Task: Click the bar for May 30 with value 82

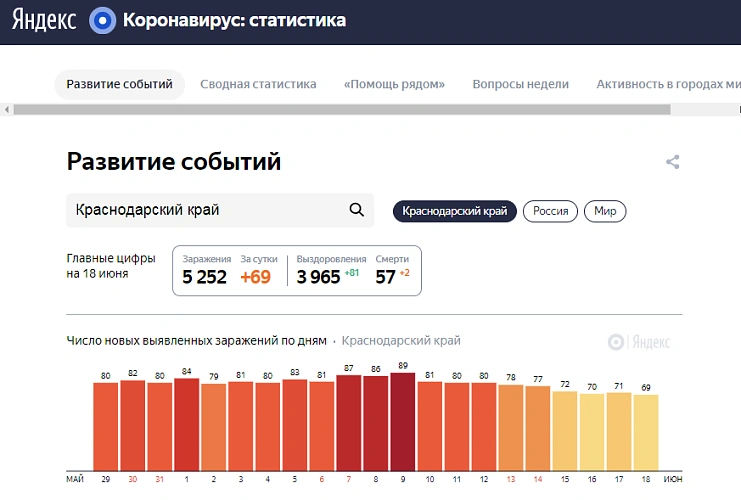Action: [x=133, y=425]
